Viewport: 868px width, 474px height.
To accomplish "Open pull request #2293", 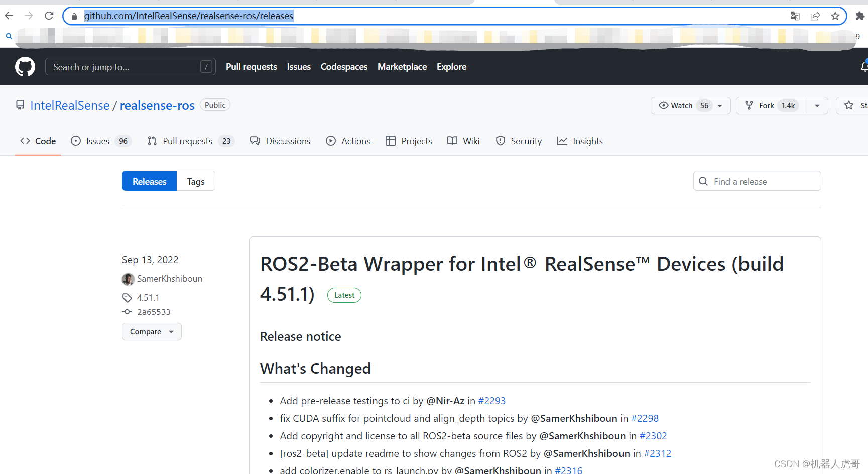I will coord(491,401).
